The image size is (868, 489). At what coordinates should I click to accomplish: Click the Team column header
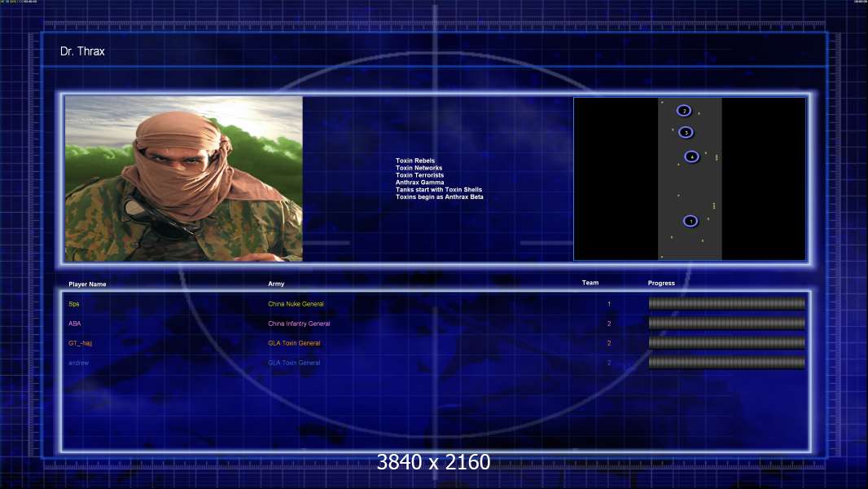(590, 283)
